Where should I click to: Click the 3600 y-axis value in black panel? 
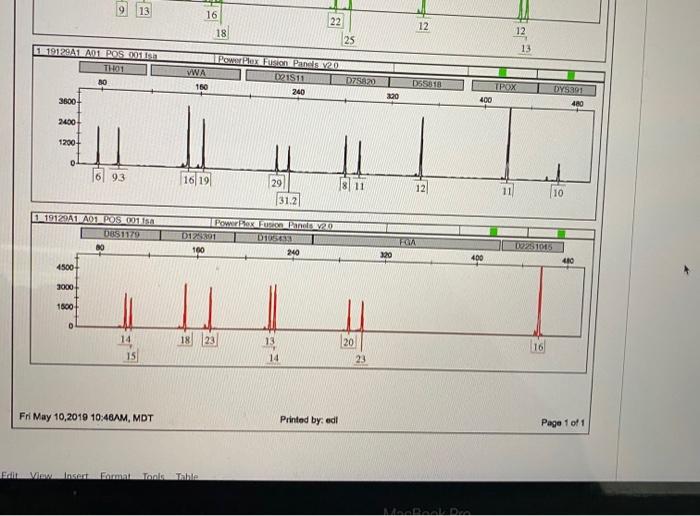click(67, 102)
